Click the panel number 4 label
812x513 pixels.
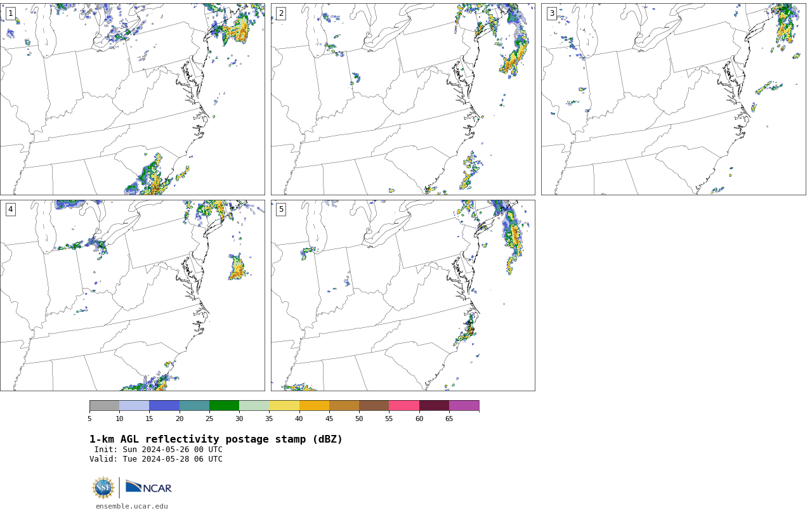[10, 209]
